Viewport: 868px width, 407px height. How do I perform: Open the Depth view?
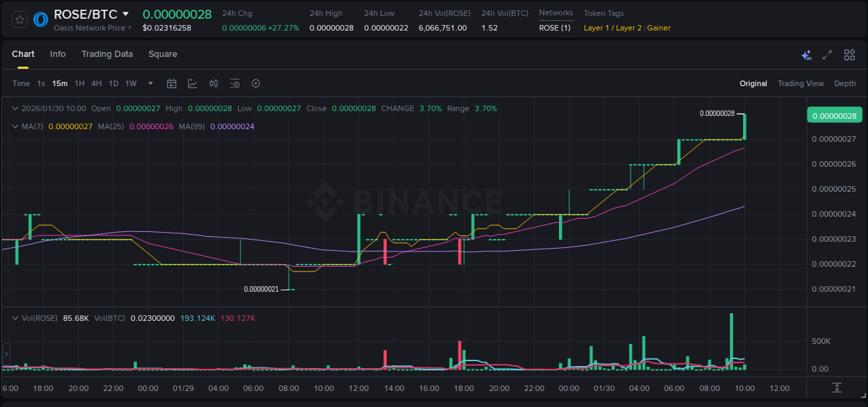point(844,83)
